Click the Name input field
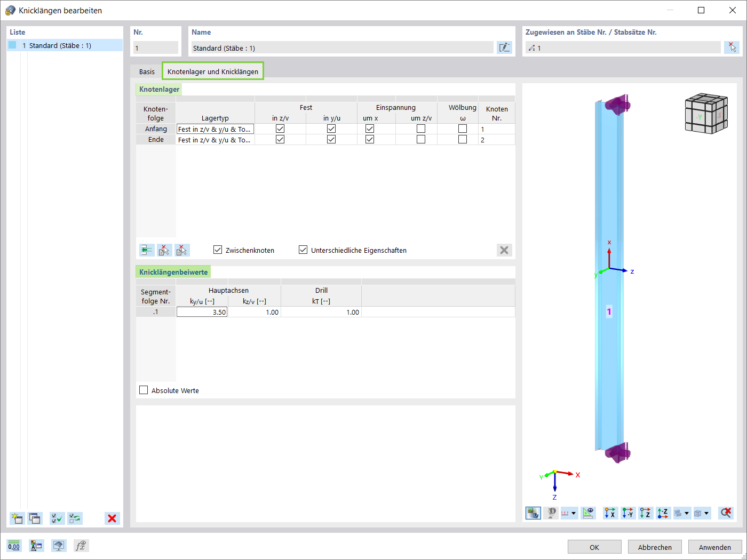The width and height of the screenshot is (747, 560). point(343,48)
